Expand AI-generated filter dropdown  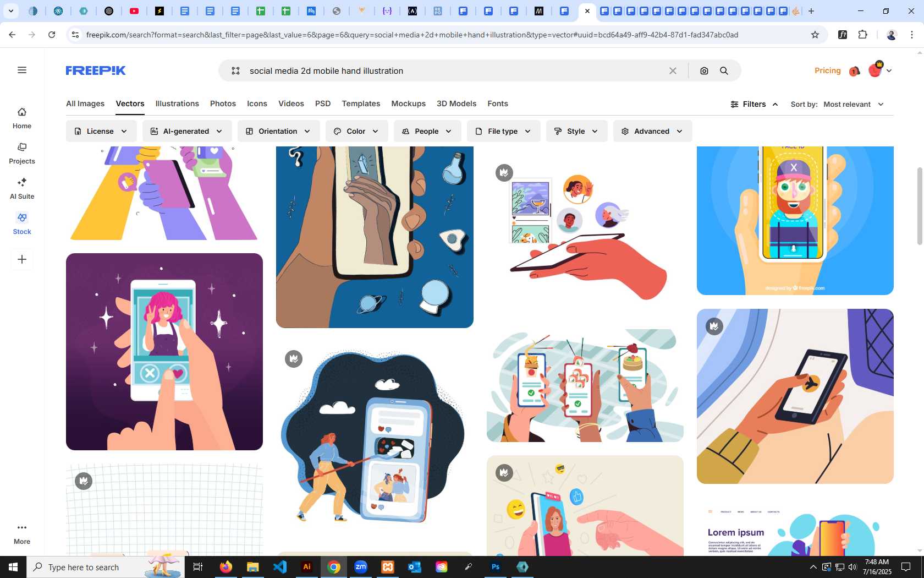click(187, 131)
